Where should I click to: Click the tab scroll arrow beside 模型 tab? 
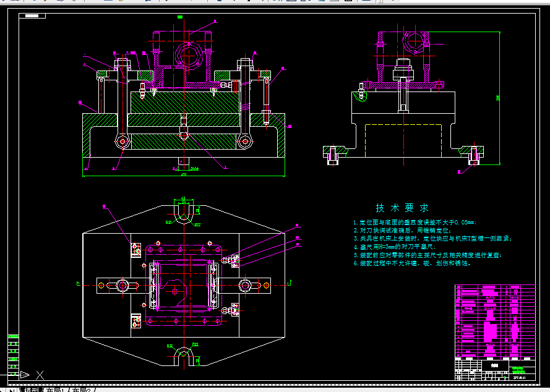point(12,390)
